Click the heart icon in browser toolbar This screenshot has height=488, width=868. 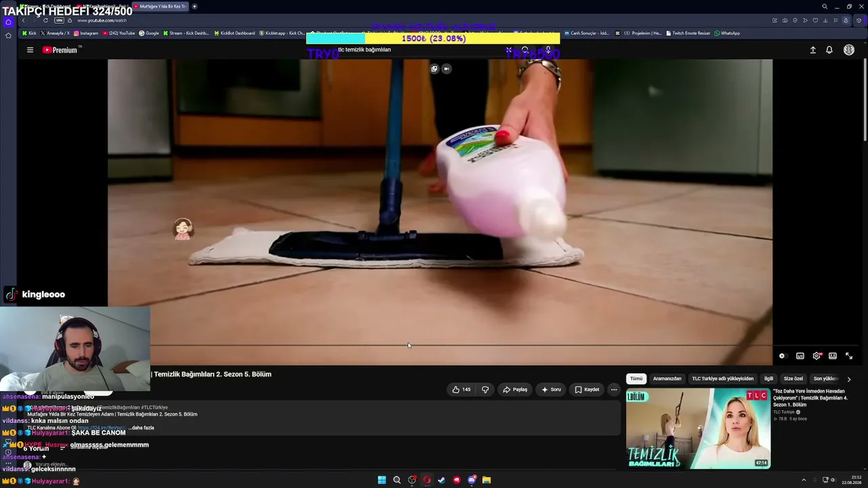click(x=815, y=20)
